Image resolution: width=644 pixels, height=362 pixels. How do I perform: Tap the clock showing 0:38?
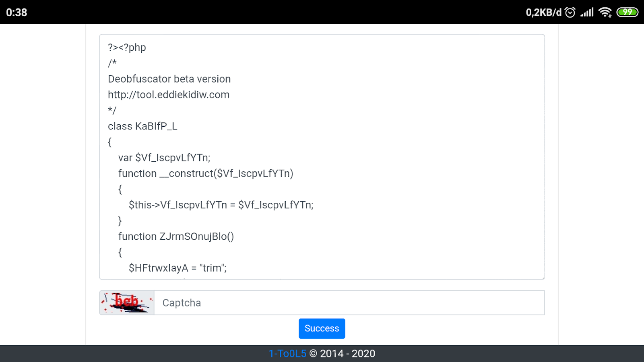pyautogui.click(x=17, y=12)
